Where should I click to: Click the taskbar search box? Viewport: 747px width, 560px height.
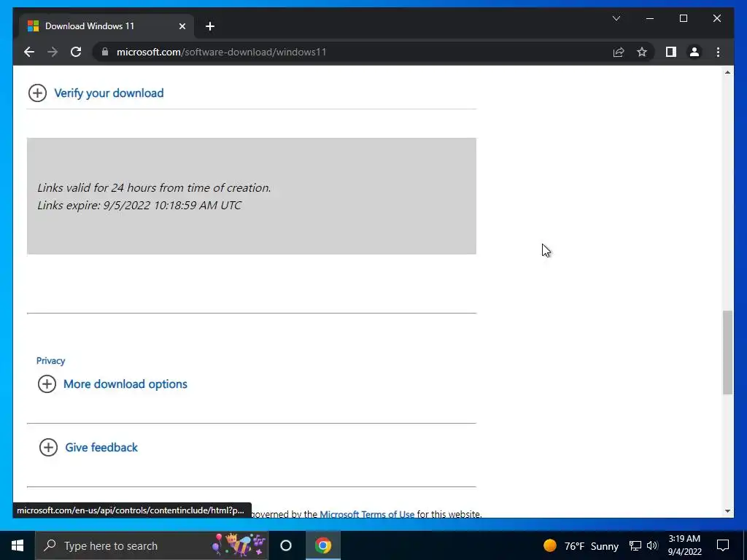152,545
